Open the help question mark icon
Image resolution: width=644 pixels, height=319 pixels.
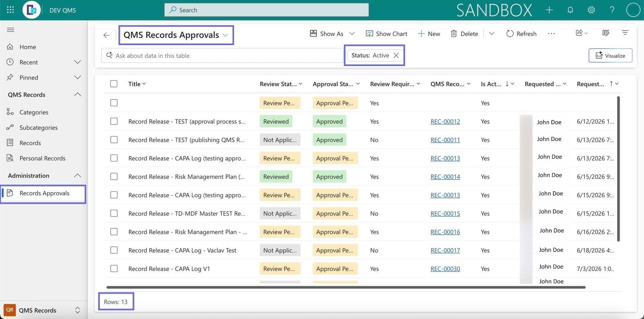(612, 10)
